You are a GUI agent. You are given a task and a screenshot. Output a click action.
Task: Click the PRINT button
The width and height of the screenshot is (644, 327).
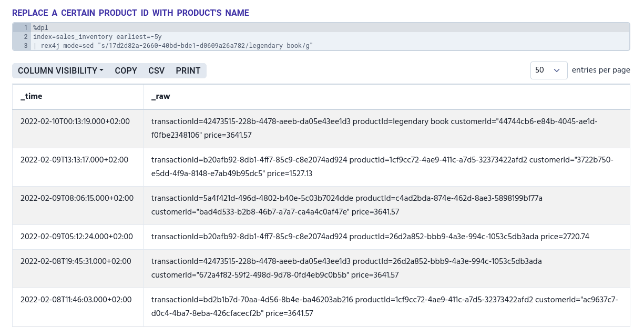188,70
